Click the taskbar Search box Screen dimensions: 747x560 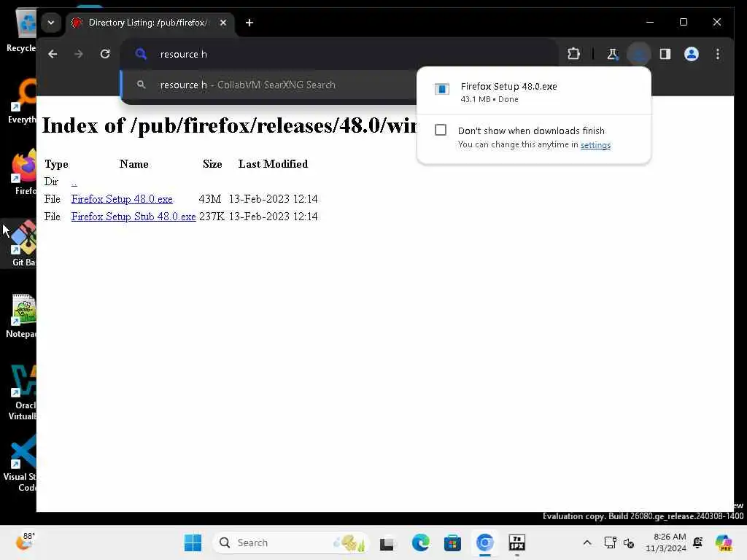click(x=290, y=542)
